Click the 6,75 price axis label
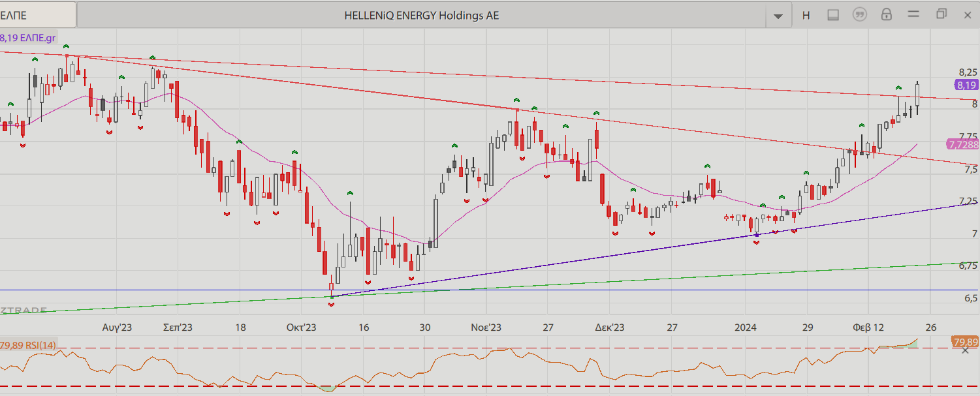Screen dimensions: 980x396 (x=968, y=266)
